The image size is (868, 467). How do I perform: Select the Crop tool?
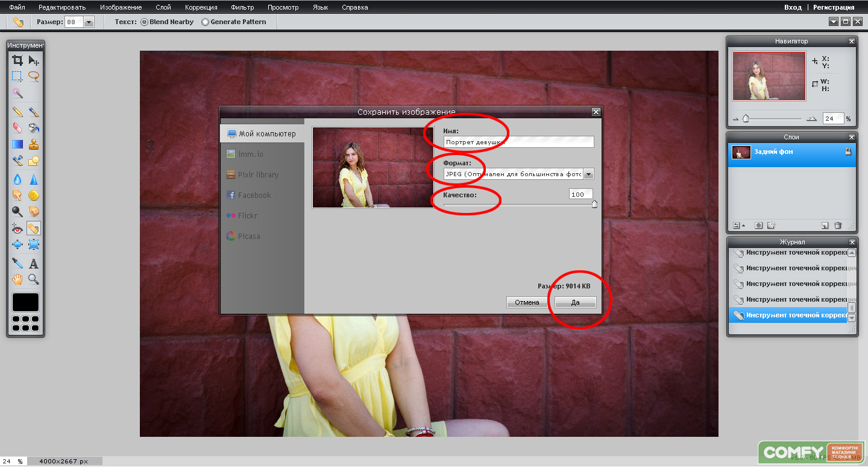17,60
